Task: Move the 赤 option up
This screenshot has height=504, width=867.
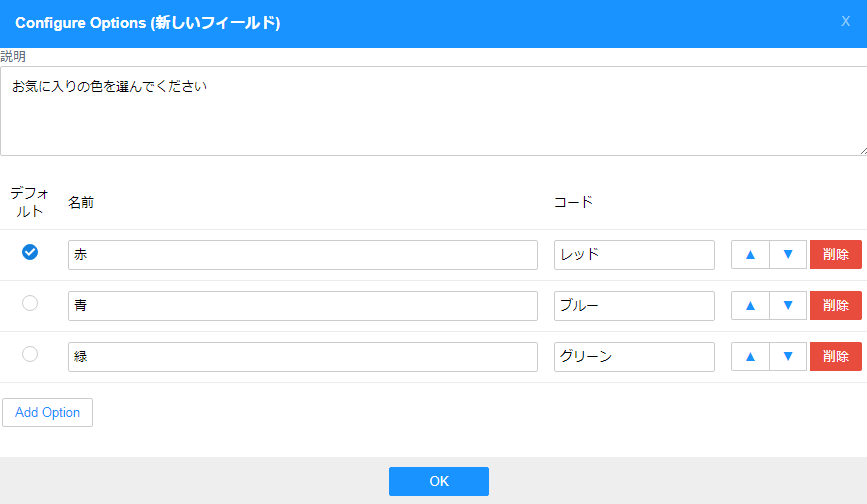Action: (x=750, y=255)
